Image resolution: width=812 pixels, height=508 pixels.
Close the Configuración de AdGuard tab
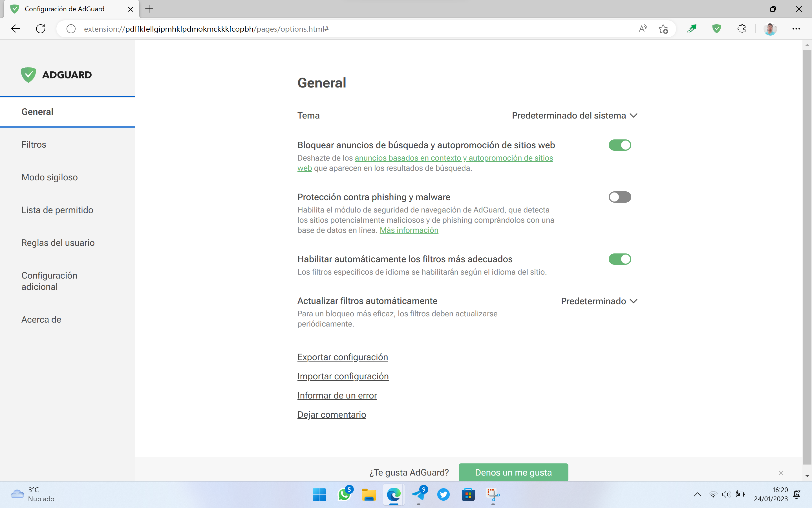[131, 9]
